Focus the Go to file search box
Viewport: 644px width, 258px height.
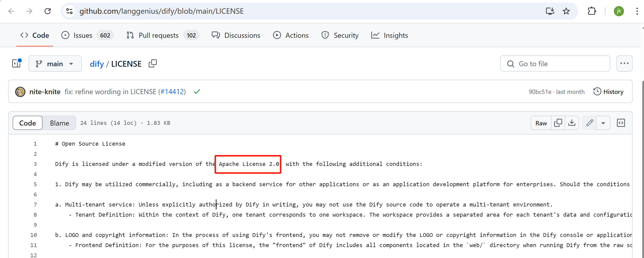(555, 63)
